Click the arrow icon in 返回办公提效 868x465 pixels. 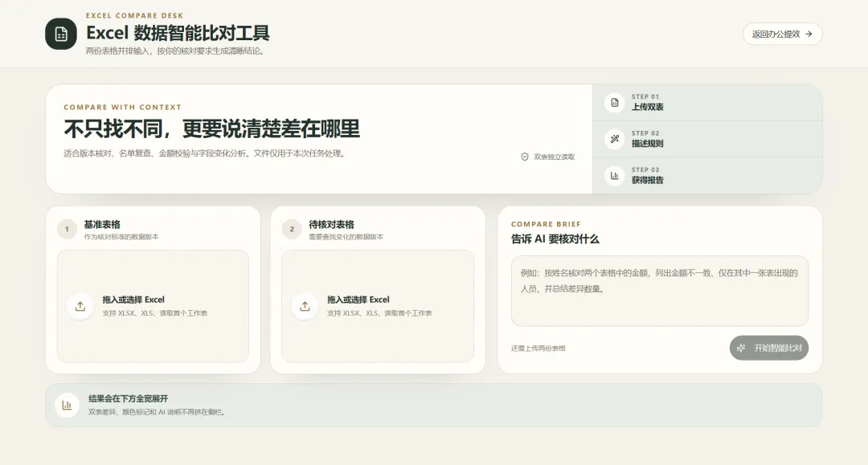pos(809,34)
